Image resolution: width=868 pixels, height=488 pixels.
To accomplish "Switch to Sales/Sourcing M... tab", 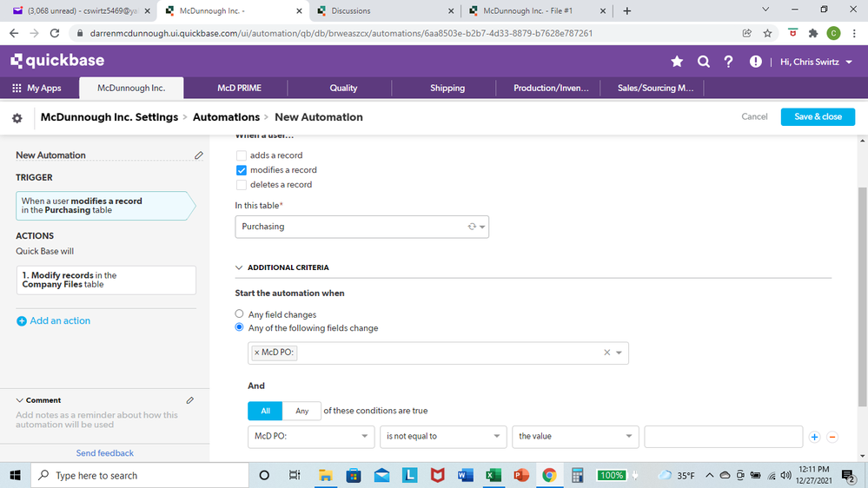I will point(655,88).
